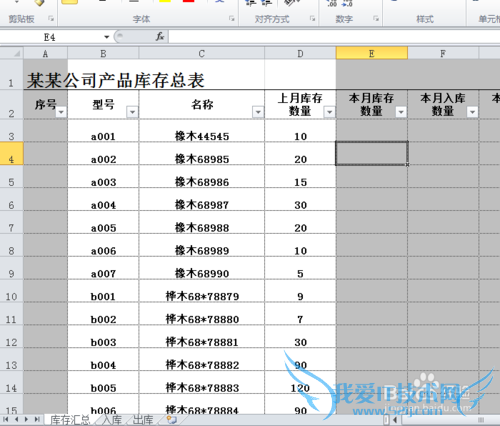Click the quantity cell showing 120

coord(300,383)
